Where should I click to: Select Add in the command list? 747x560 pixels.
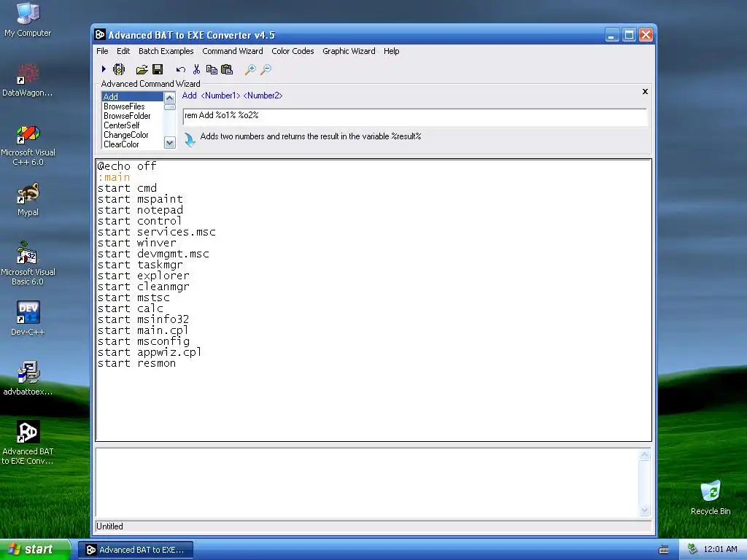[x=133, y=97]
